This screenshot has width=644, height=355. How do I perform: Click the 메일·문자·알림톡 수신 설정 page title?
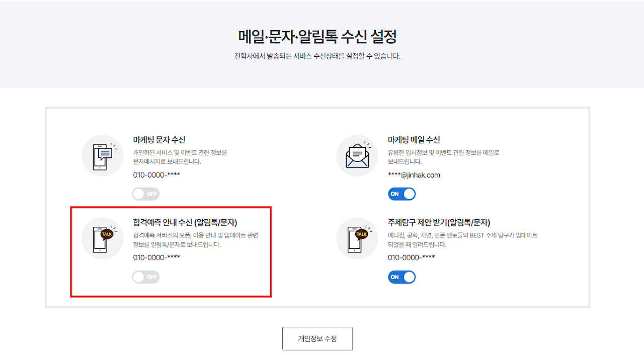pyautogui.click(x=317, y=36)
